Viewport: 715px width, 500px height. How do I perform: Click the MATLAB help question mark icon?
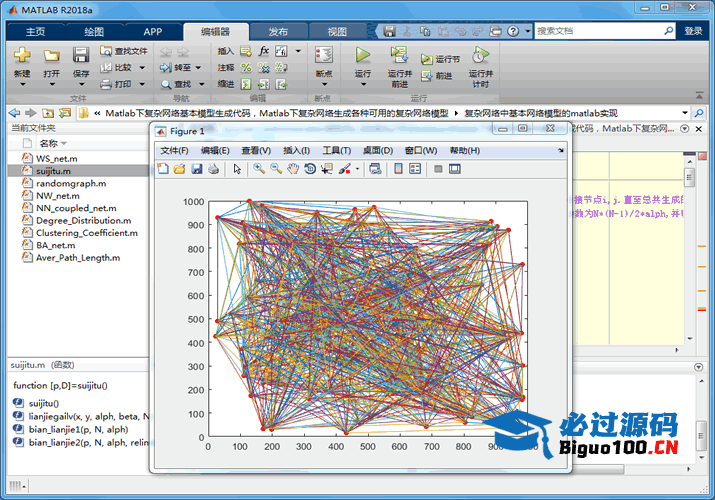[513, 31]
